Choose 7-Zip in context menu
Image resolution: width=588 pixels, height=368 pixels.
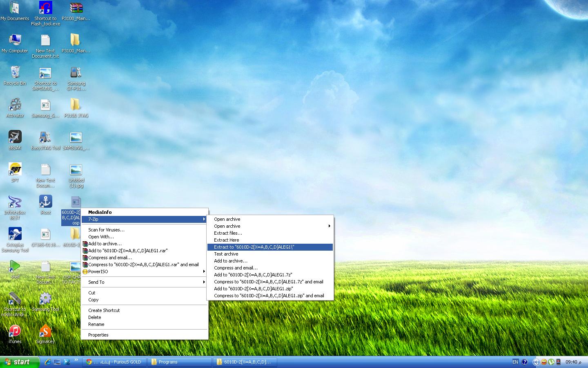point(145,219)
